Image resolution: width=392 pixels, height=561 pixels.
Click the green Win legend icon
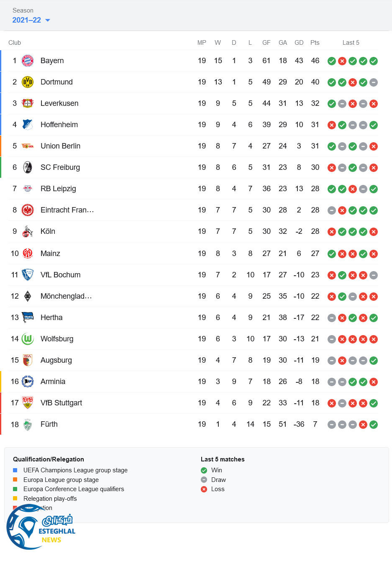click(204, 470)
